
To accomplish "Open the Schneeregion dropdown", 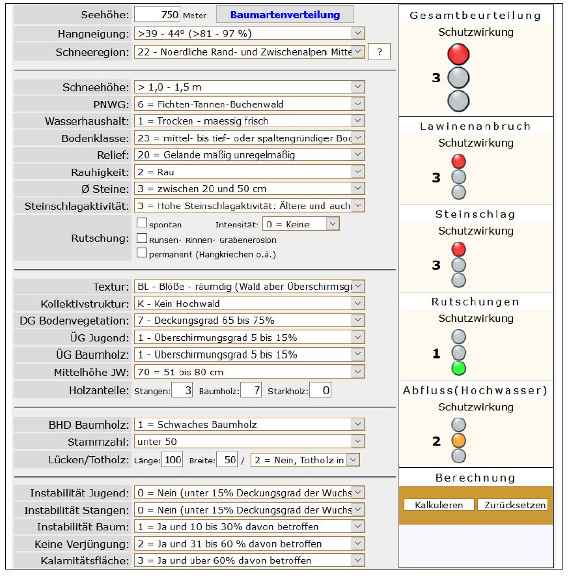I will 249,52.
